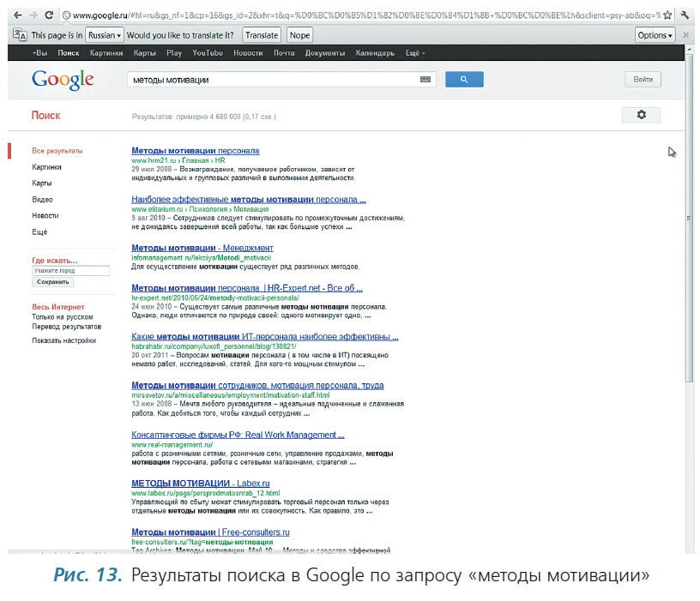Open YouTube in top bar
The image size is (700, 601).
click(x=208, y=53)
